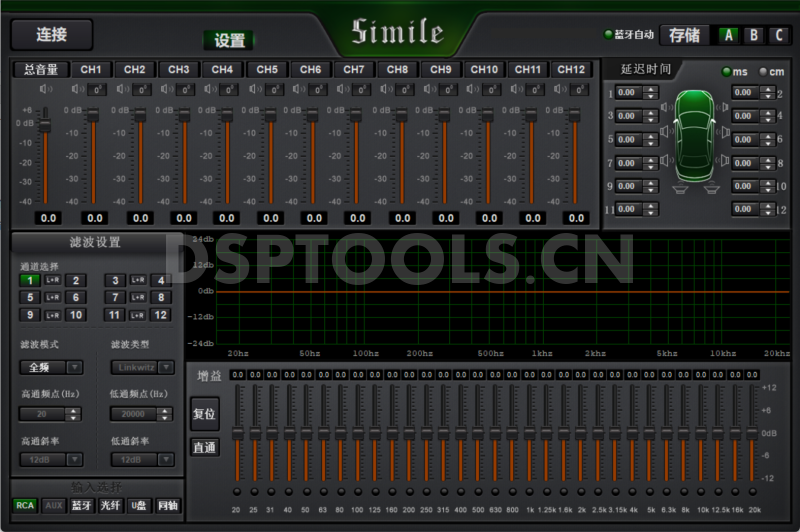The width and height of the screenshot is (800, 532).
Task: Open the high-pass slope 12dB dropdown
Action: pyautogui.click(x=51, y=460)
